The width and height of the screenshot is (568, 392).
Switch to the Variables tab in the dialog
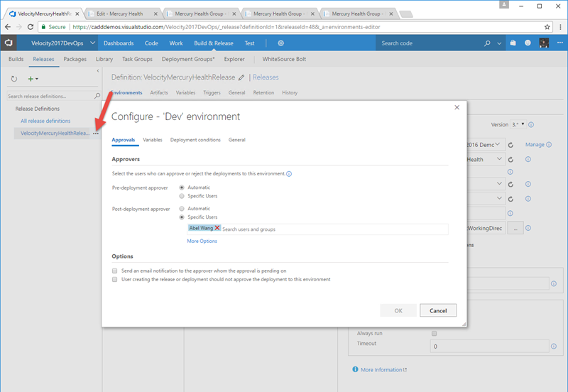point(153,140)
